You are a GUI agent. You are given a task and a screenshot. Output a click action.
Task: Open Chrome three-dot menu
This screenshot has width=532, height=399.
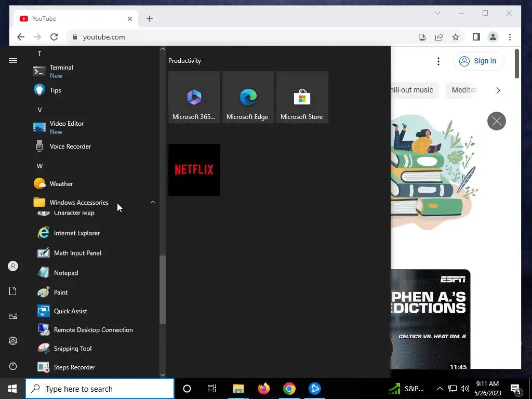(x=510, y=37)
